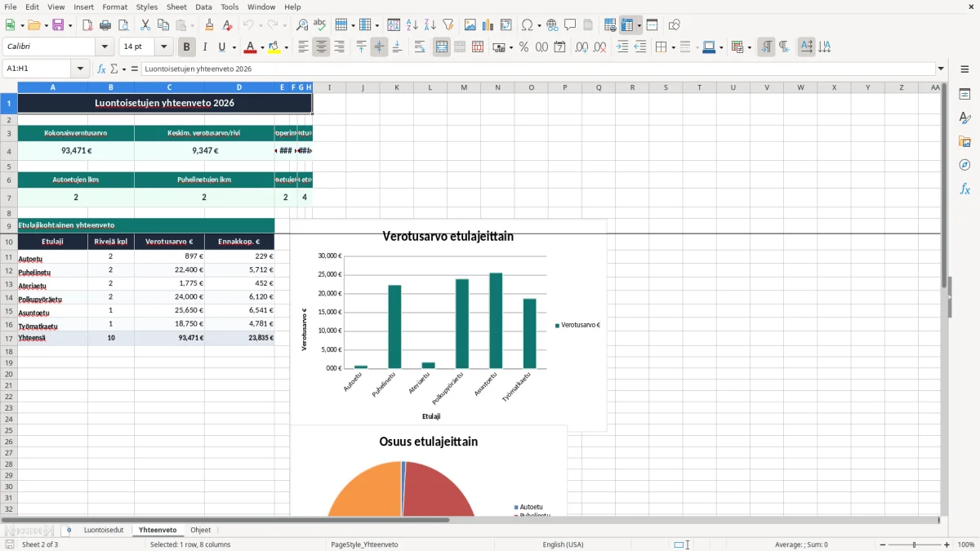Open the Save button dropdown arrow

69,25
